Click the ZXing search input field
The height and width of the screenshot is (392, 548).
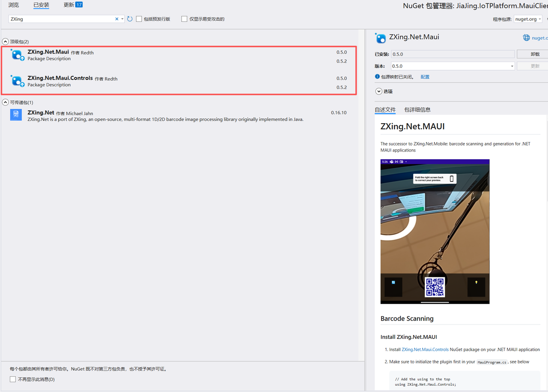pyautogui.click(x=61, y=19)
